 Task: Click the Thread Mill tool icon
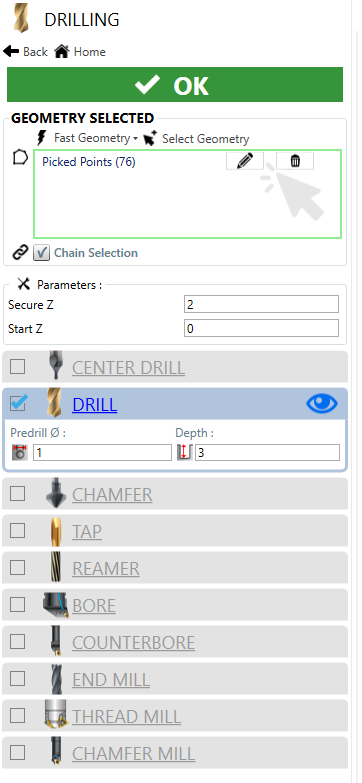tap(56, 716)
